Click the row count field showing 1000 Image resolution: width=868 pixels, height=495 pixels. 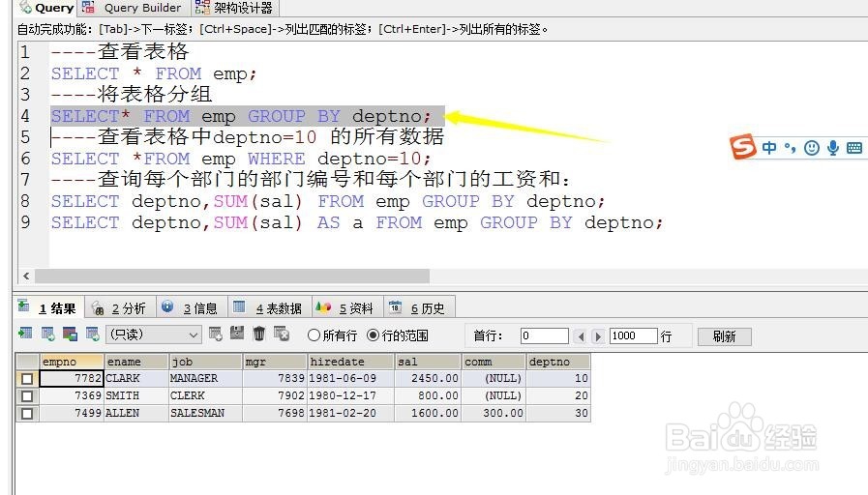(x=633, y=335)
